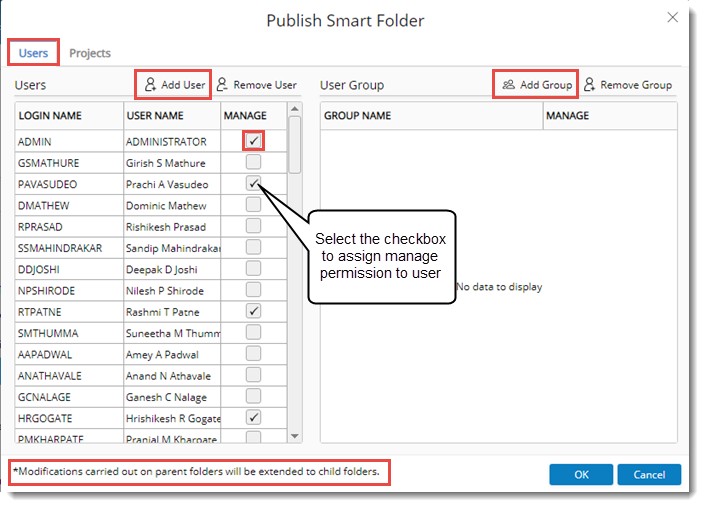This screenshot has height=507, width=704.
Task: Click the Cancel button
Action: [648, 474]
